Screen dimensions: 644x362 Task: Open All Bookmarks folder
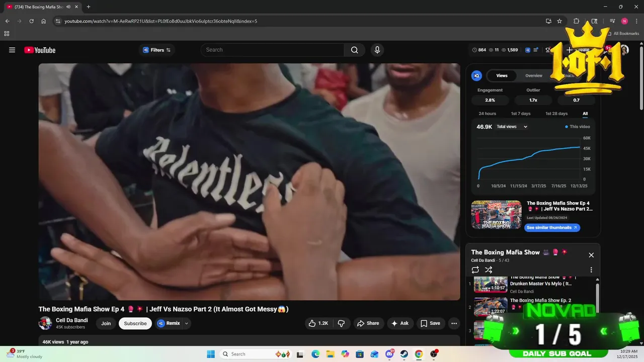coord(623,34)
